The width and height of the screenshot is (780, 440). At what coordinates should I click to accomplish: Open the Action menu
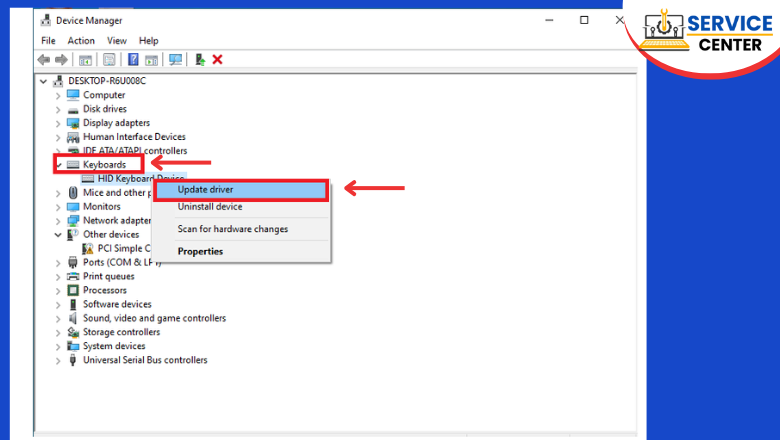pyautogui.click(x=81, y=41)
